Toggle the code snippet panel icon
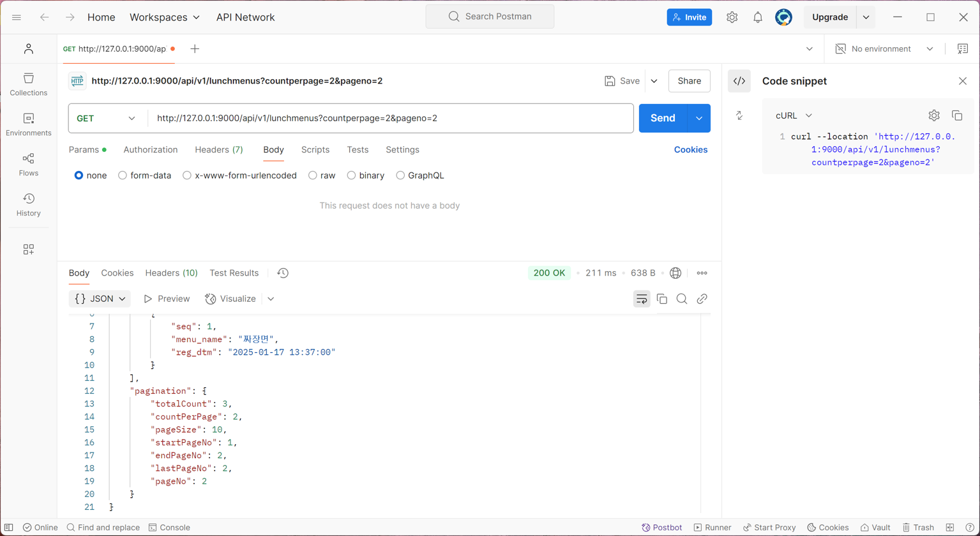 (739, 81)
